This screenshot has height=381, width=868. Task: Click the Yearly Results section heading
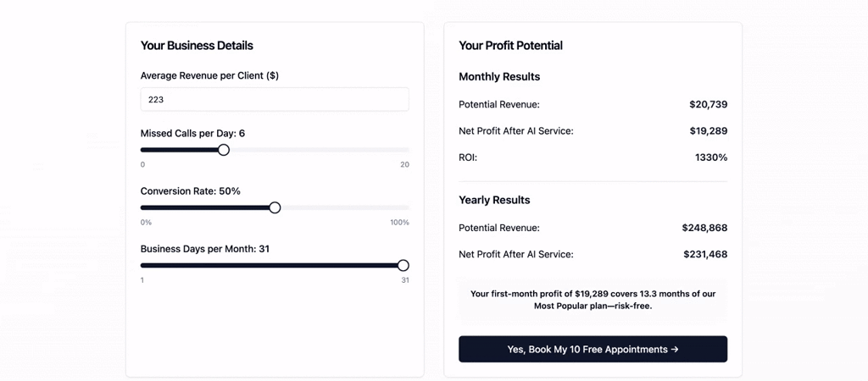(x=494, y=200)
